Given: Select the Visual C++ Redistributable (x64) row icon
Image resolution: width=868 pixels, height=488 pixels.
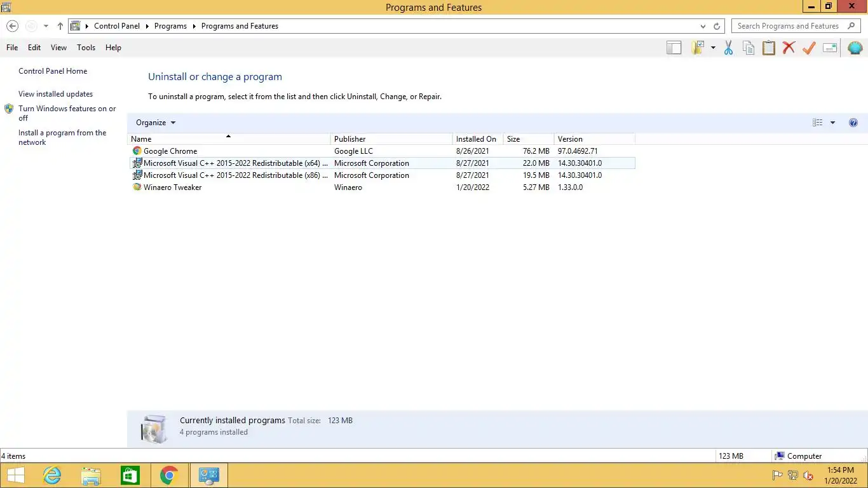Looking at the screenshot, I should click(137, 163).
